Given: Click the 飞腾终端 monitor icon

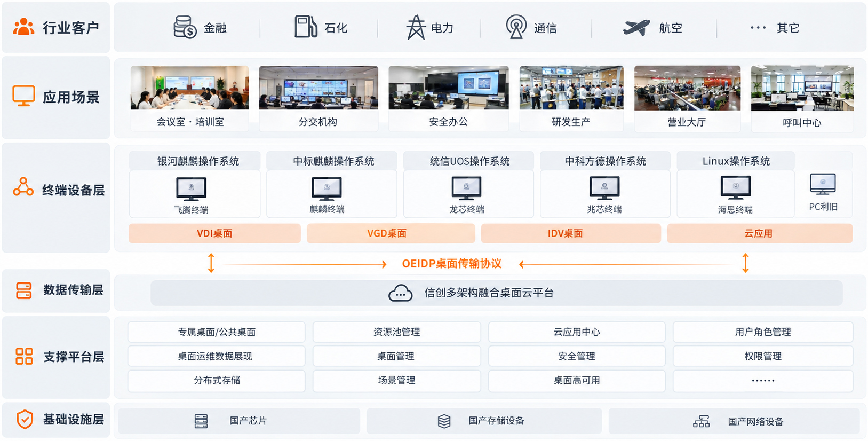Looking at the screenshot, I should point(191,190).
